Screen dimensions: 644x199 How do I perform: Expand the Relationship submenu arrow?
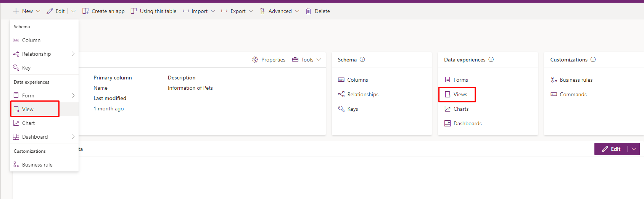tap(73, 54)
